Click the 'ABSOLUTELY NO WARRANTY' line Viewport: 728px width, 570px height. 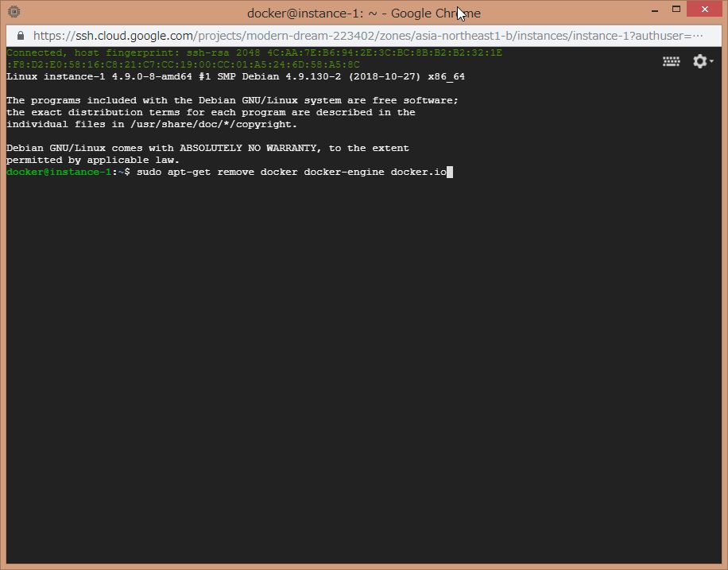tap(207, 148)
